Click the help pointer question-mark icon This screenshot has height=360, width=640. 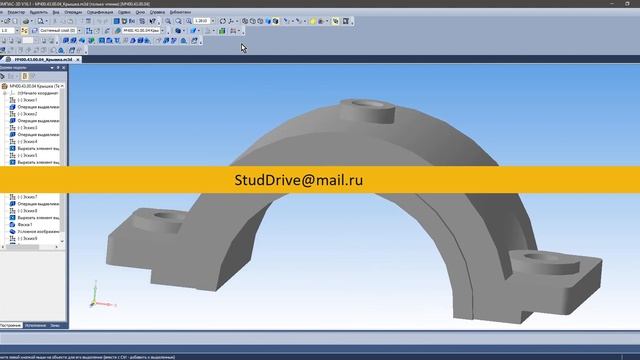click(x=153, y=21)
